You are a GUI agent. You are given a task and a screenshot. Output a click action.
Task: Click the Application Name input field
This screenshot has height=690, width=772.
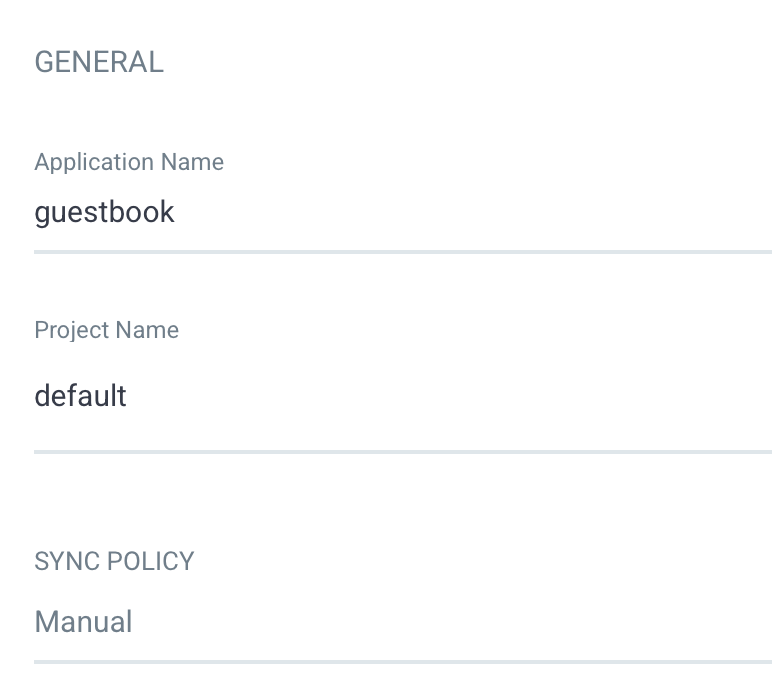tap(400, 213)
